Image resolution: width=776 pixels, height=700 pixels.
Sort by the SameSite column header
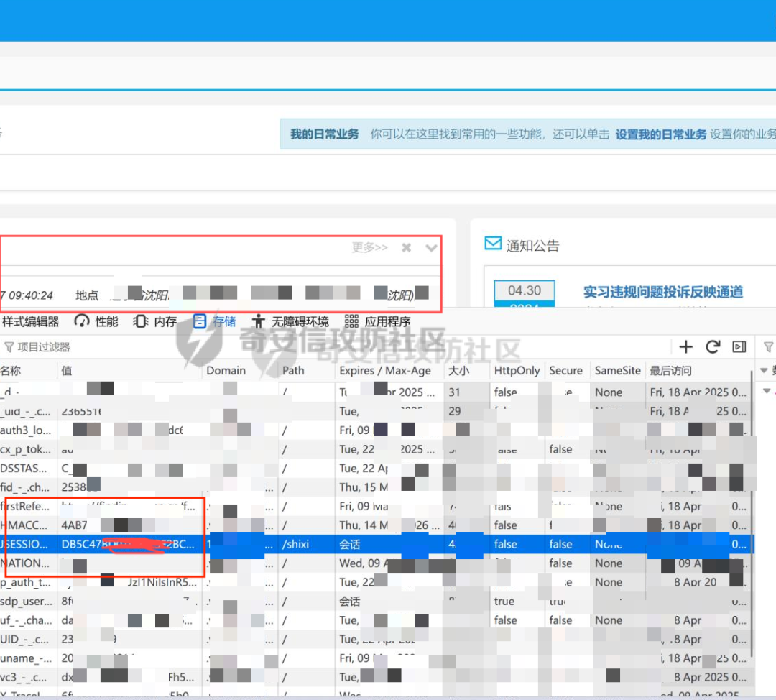point(618,371)
